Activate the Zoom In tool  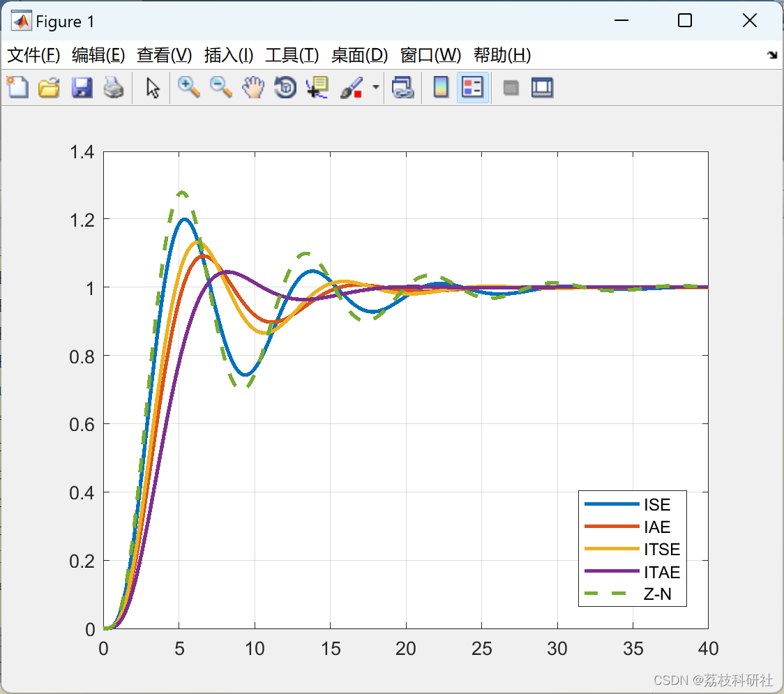188,87
